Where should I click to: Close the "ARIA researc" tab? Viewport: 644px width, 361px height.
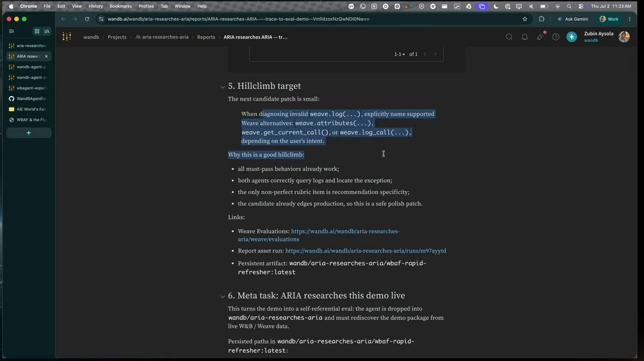click(46, 56)
